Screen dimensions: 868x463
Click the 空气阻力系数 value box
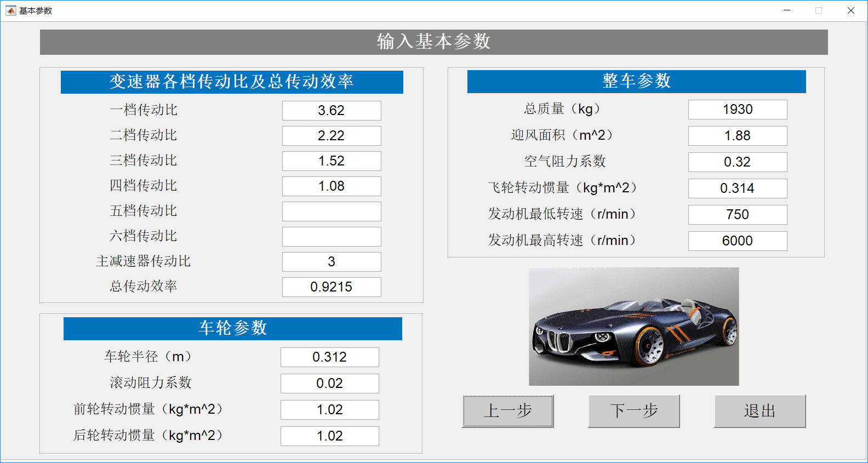[x=738, y=162]
